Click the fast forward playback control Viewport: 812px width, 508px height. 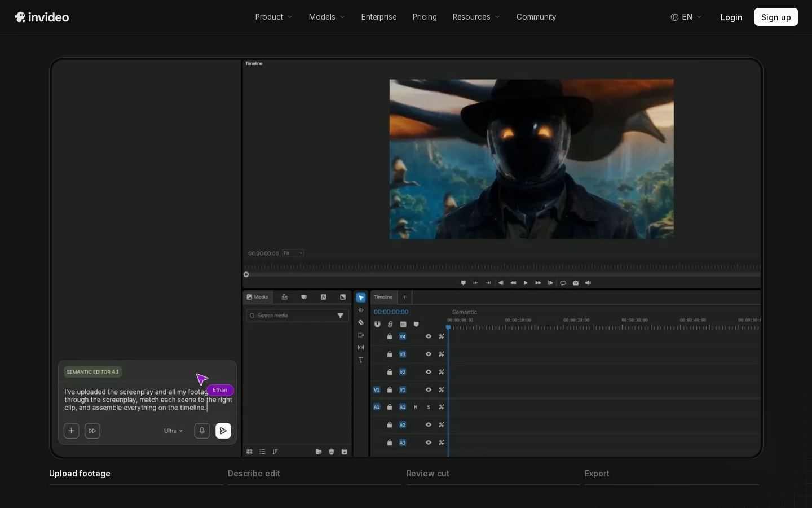click(x=538, y=283)
